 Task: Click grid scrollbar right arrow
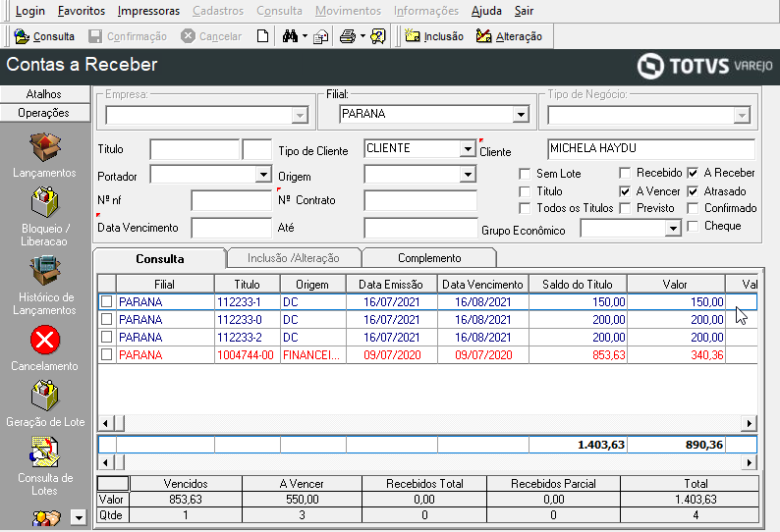[x=750, y=423]
